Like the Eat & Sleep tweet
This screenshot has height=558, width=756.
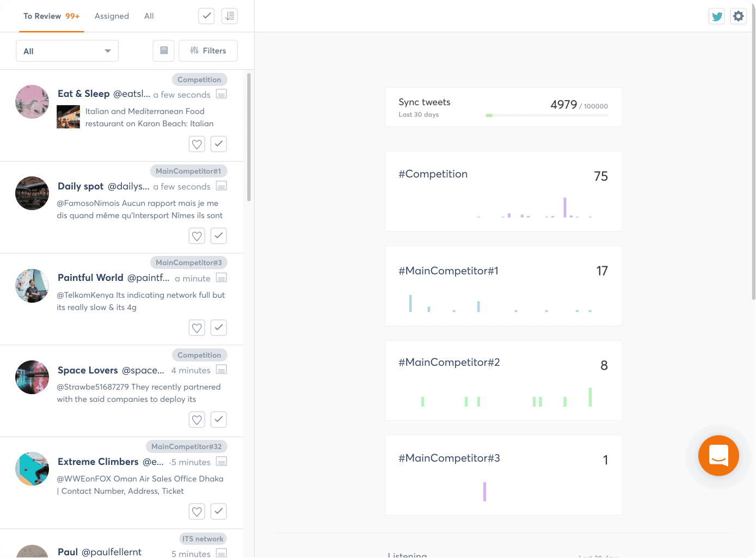[197, 144]
